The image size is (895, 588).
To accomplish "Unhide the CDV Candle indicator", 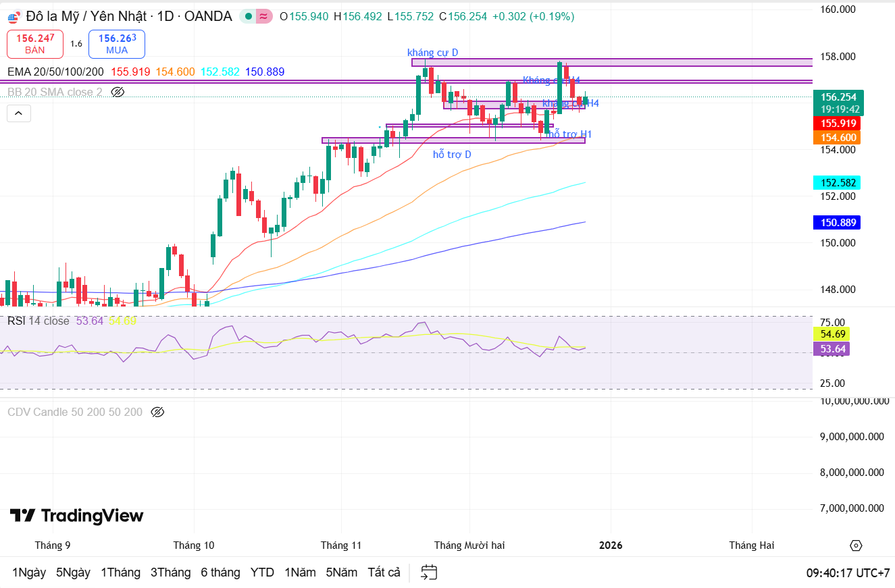I will pos(157,412).
